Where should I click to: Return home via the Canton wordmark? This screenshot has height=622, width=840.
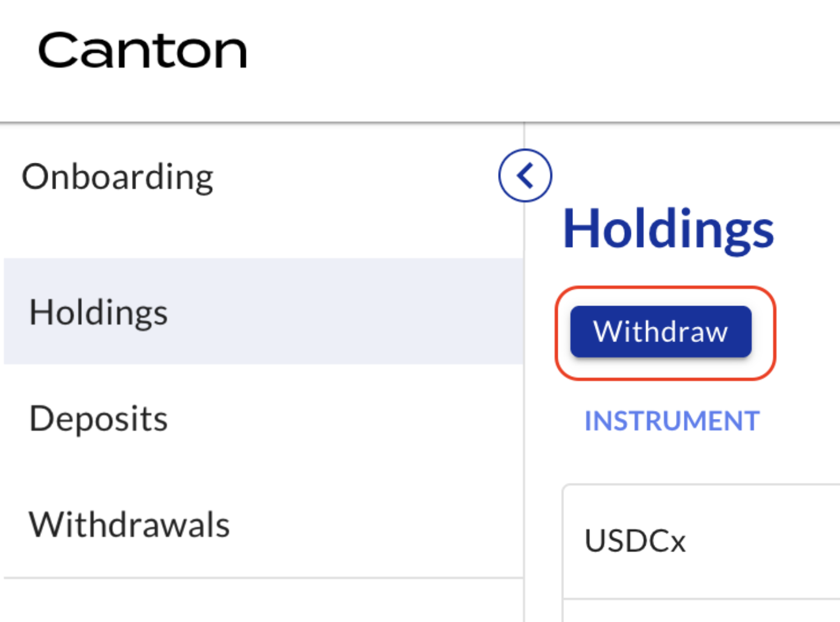[x=143, y=50]
